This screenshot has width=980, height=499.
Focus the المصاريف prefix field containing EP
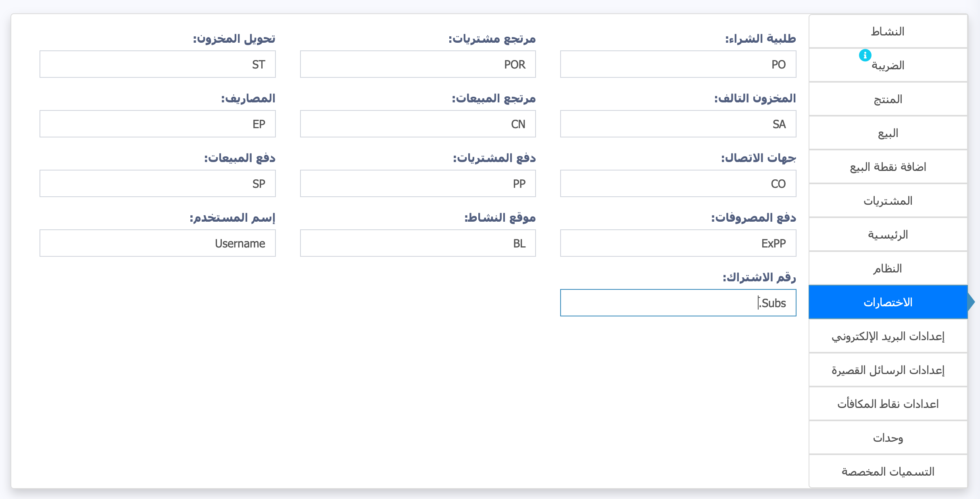[x=158, y=124]
